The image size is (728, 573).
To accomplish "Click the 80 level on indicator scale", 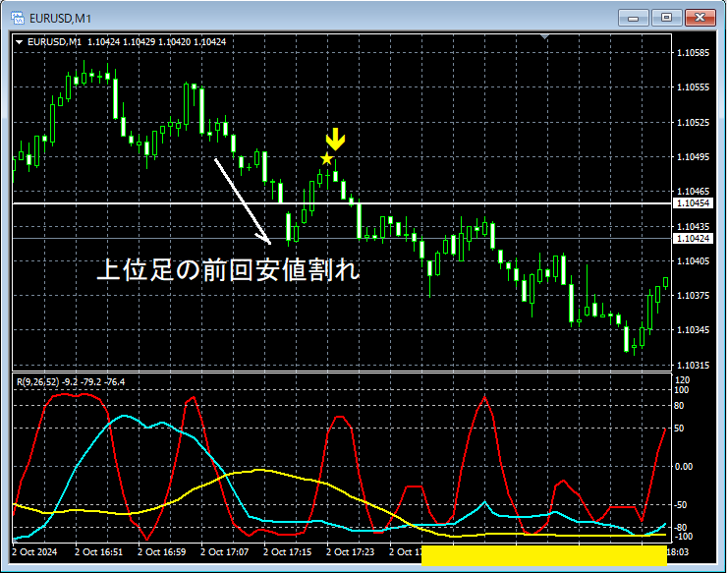I will tap(679, 406).
